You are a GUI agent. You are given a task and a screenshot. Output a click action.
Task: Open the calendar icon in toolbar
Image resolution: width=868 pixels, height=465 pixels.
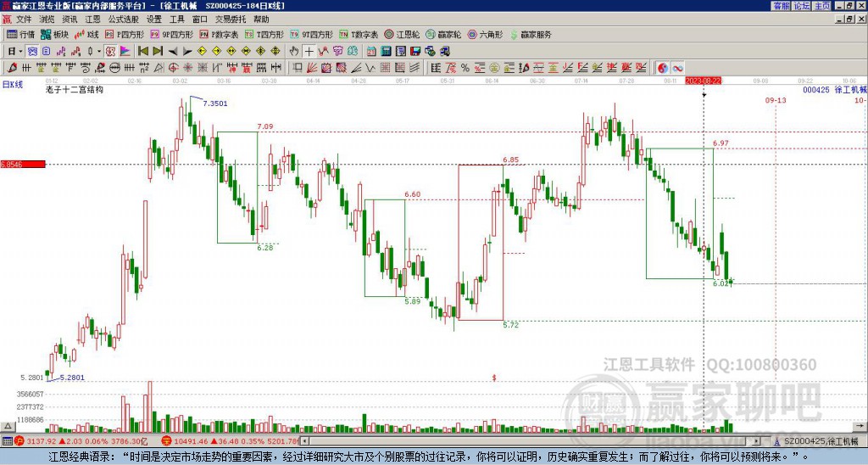pyautogui.click(x=371, y=51)
